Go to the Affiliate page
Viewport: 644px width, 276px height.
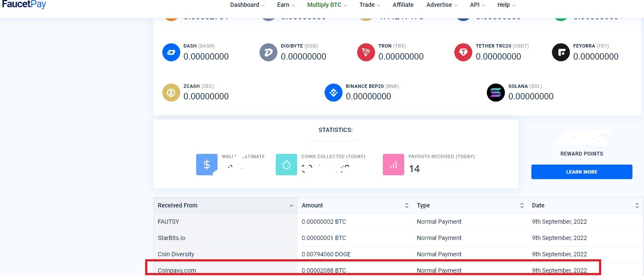point(403,5)
